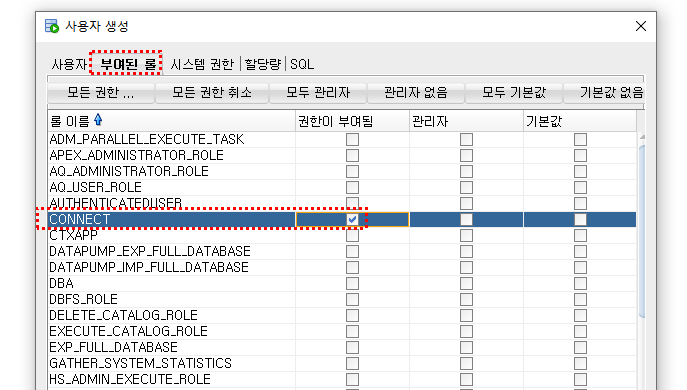Grant the EXECUTE_CATALOG_ROLE checkbox
Viewport: 687px width, 390px height.
coord(352,331)
